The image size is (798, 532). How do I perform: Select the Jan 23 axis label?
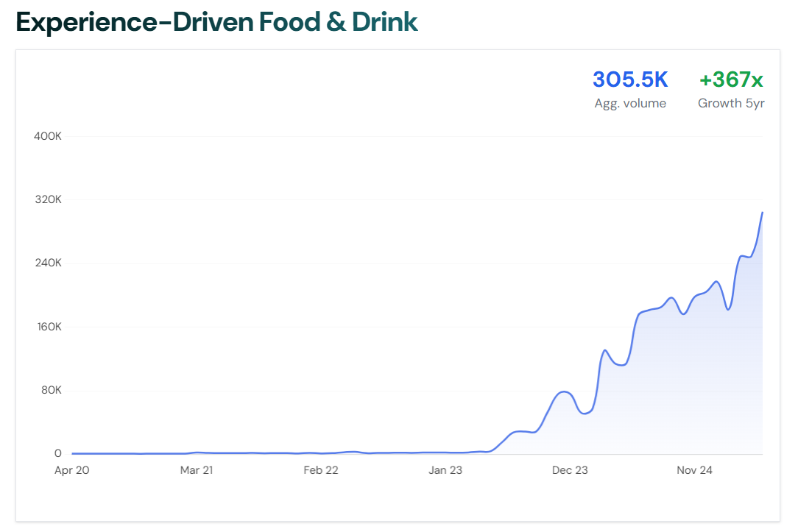click(445, 469)
